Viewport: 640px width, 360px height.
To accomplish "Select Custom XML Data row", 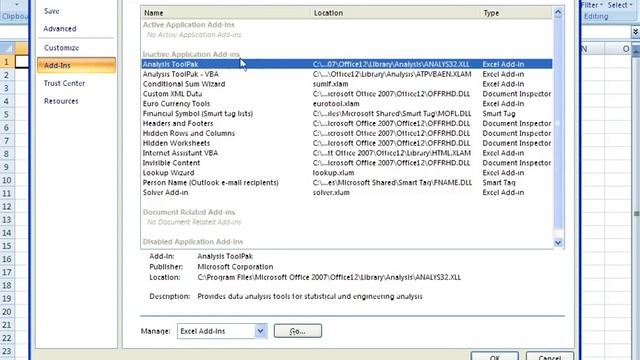I will point(347,94).
